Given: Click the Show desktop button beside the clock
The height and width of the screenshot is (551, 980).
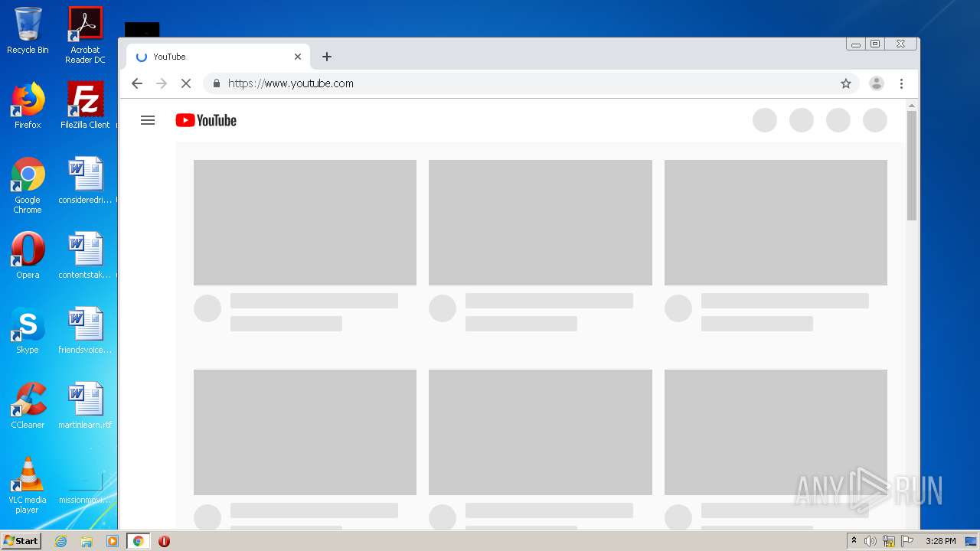Looking at the screenshot, I should point(971,541).
